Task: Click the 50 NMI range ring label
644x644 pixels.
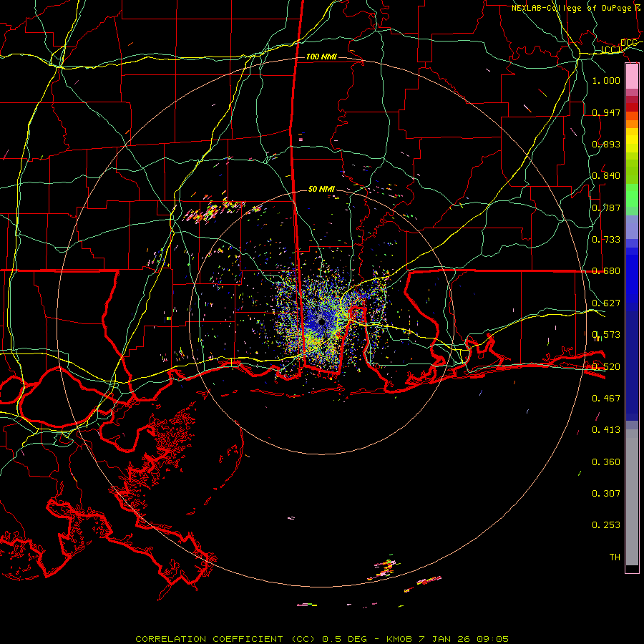Action: tap(321, 189)
